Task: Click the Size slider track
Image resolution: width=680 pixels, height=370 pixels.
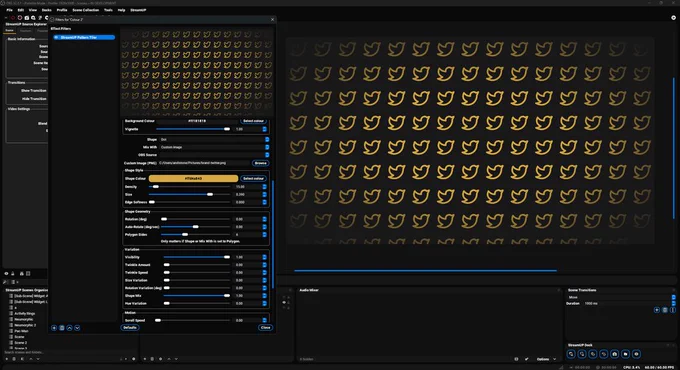Action: pyautogui.click(x=190, y=194)
